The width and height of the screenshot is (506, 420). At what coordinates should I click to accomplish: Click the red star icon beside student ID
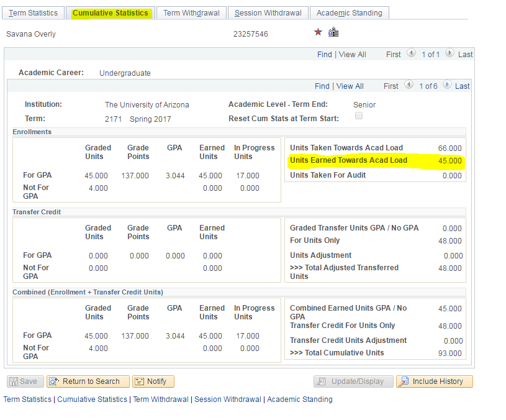pyautogui.click(x=318, y=32)
